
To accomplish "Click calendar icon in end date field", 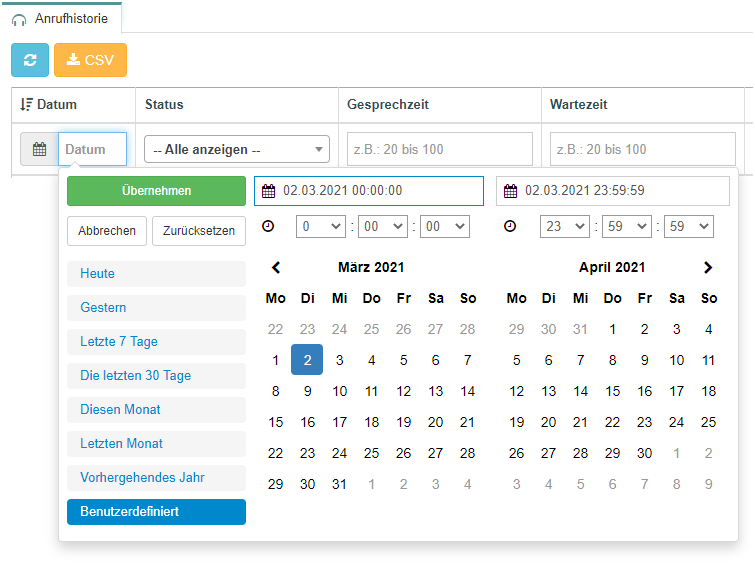I will click(510, 191).
